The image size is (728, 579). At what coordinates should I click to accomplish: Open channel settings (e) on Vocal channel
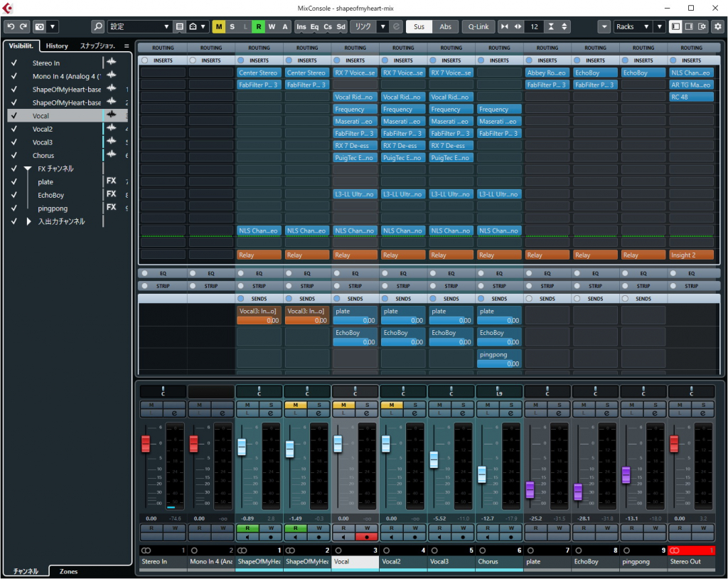click(x=367, y=413)
